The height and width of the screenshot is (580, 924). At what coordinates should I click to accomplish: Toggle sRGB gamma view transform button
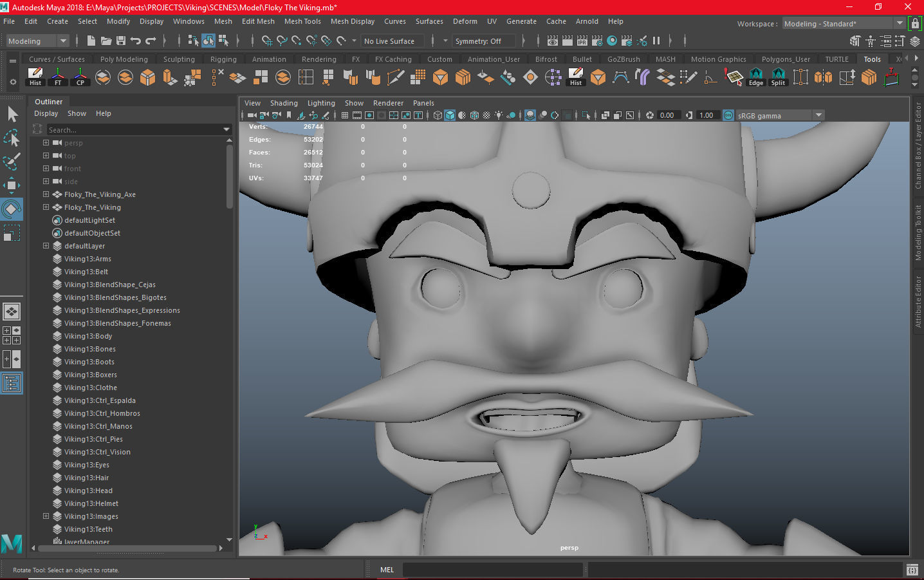click(x=728, y=115)
